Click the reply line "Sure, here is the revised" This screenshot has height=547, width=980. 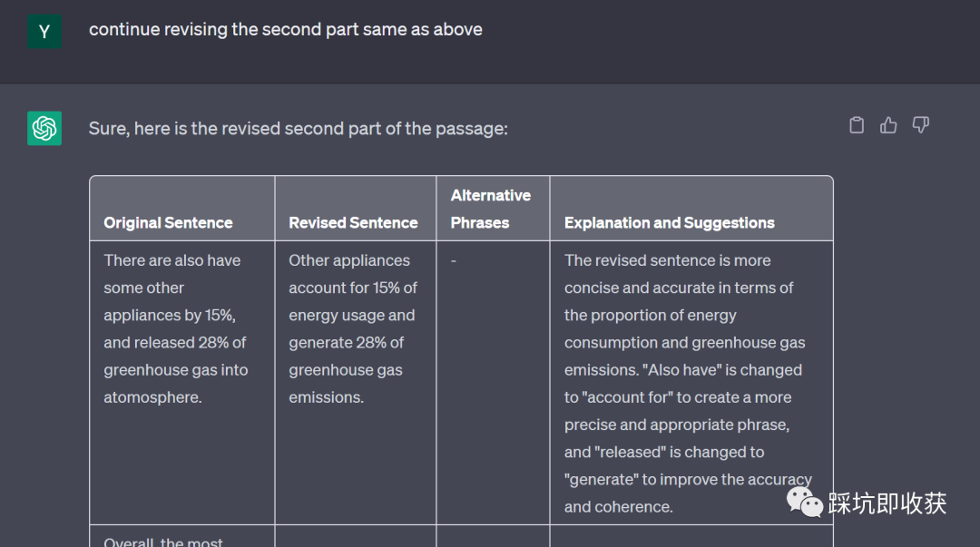point(298,129)
